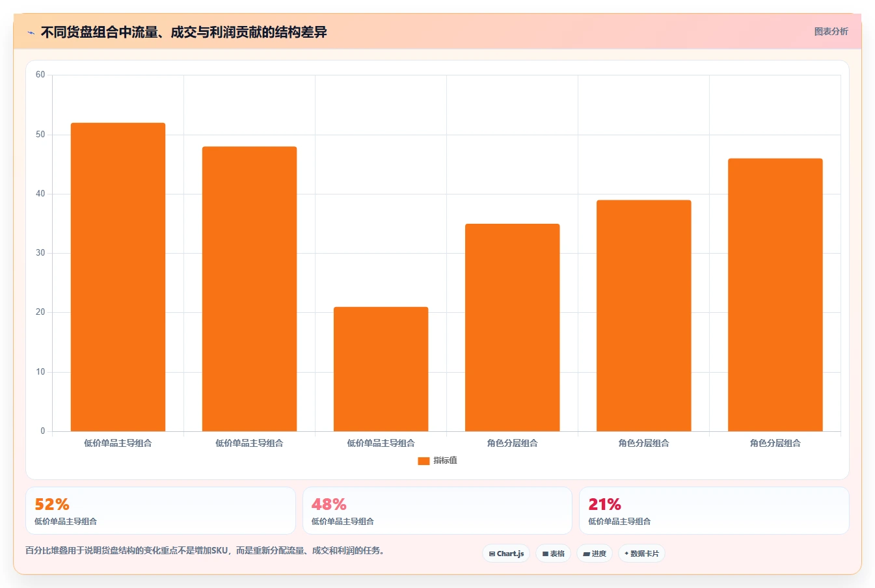The width and height of the screenshot is (875, 588).
Task: Click the chart title 不同货盘组合中流量…结构差异
Action: [183, 32]
